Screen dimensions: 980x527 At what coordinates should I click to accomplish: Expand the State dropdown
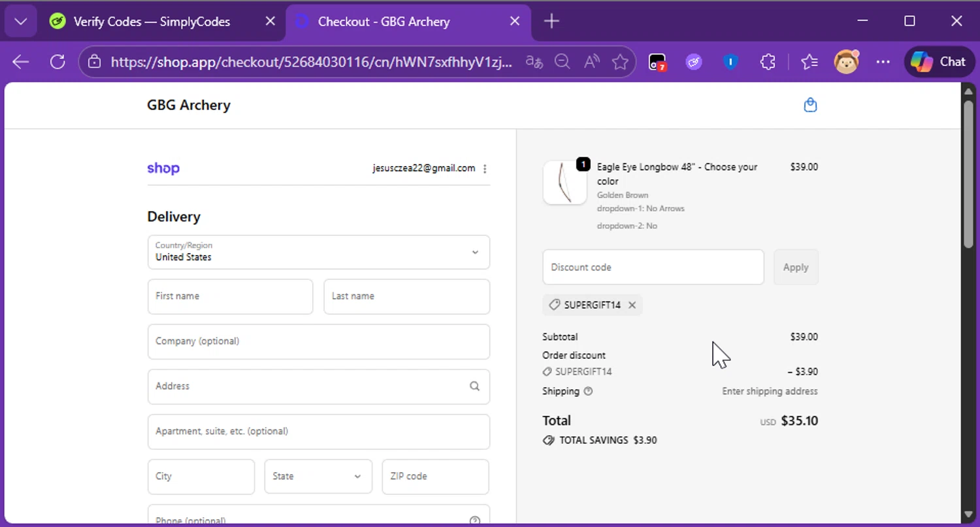tap(318, 477)
